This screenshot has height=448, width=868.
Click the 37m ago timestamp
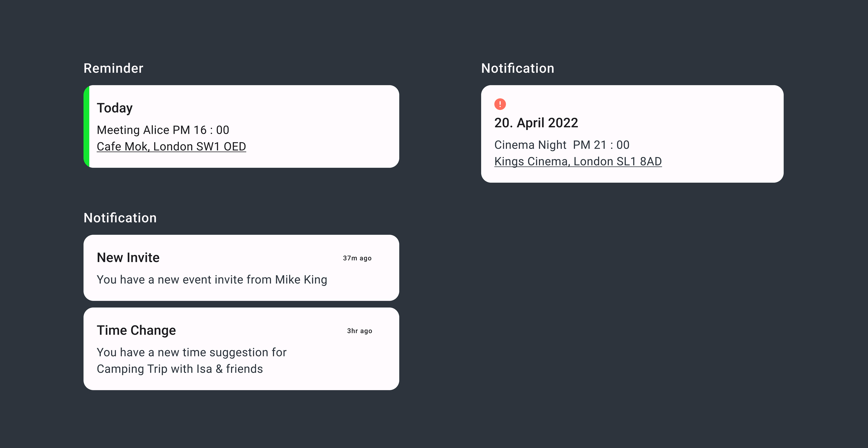pos(357,258)
